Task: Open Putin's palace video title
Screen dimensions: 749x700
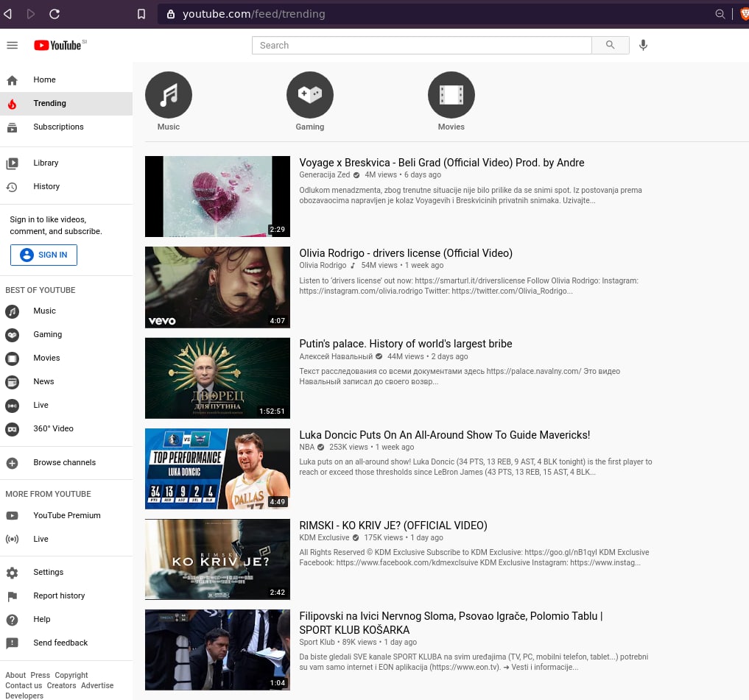Action: (x=406, y=344)
